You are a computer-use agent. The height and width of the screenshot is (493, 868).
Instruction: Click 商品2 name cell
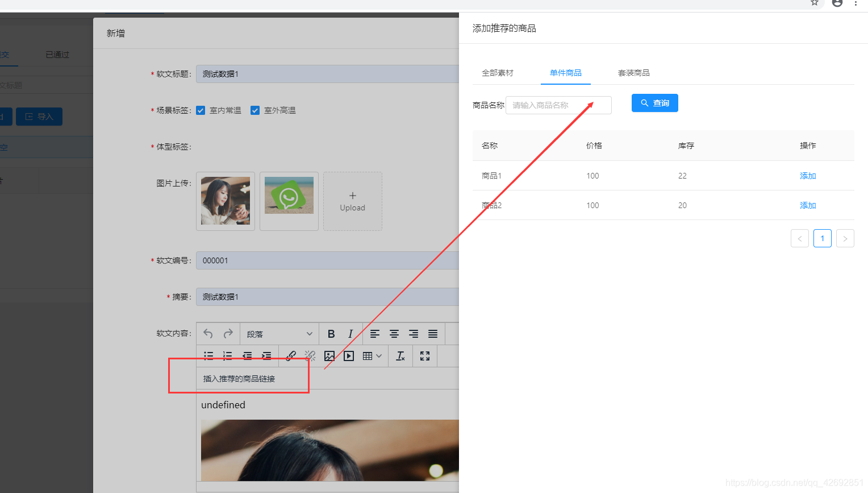pos(491,205)
